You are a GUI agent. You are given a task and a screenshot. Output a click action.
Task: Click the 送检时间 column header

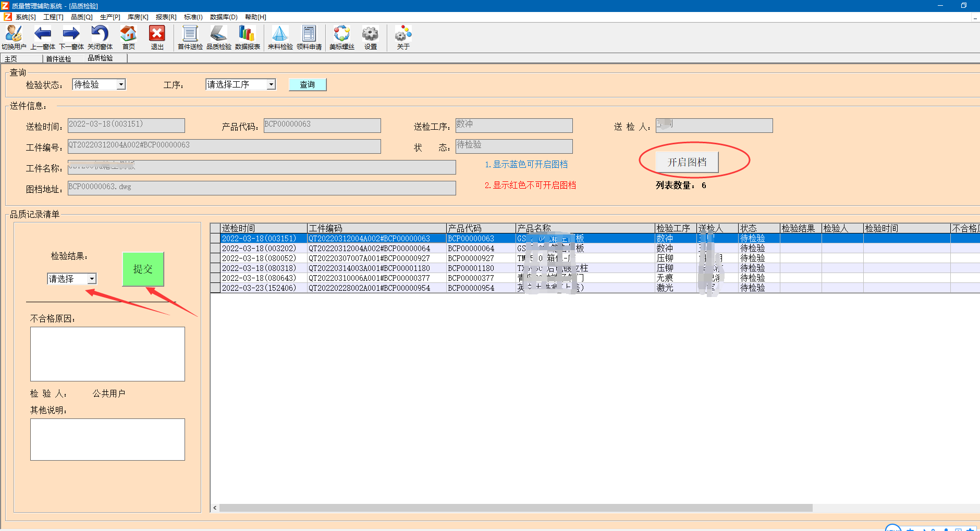pyautogui.click(x=264, y=228)
